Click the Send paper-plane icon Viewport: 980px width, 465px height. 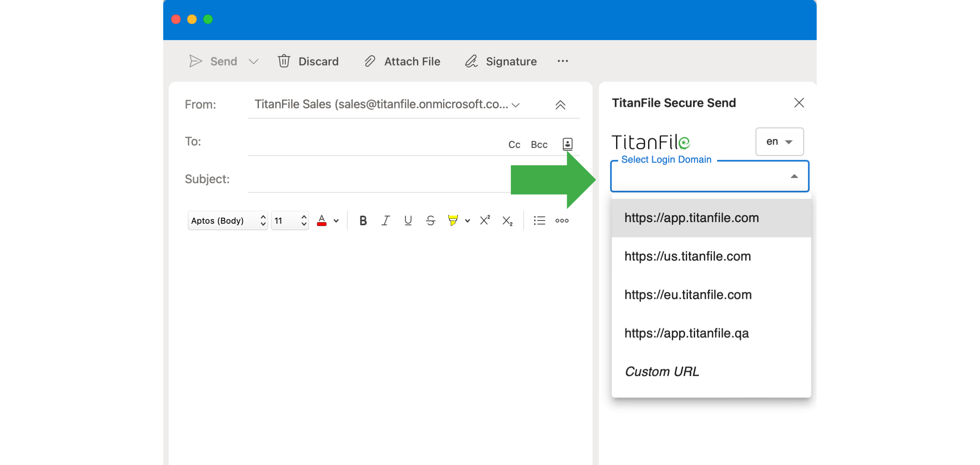[195, 61]
